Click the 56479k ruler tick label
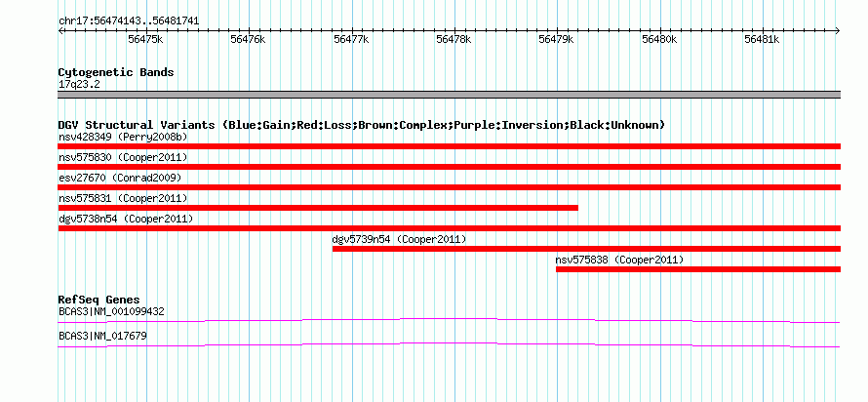This screenshot has width=868, height=402. pos(556,39)
